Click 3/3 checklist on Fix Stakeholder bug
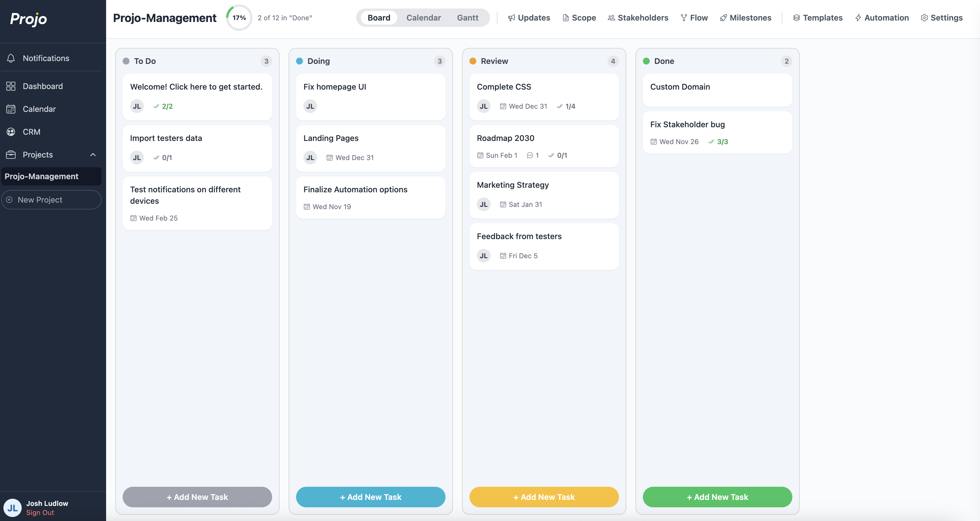Screen dimensions: 980x521 (718, 142)
